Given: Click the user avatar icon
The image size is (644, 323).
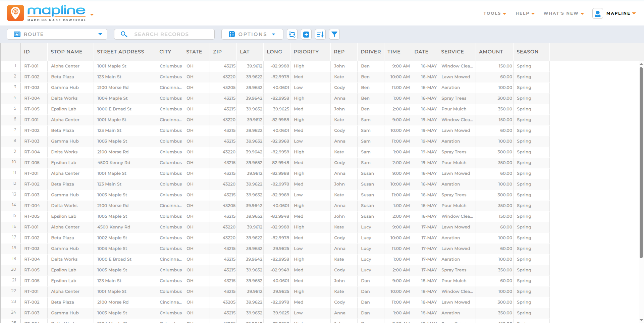Looking at the screenshot, I should pos(598,13).
